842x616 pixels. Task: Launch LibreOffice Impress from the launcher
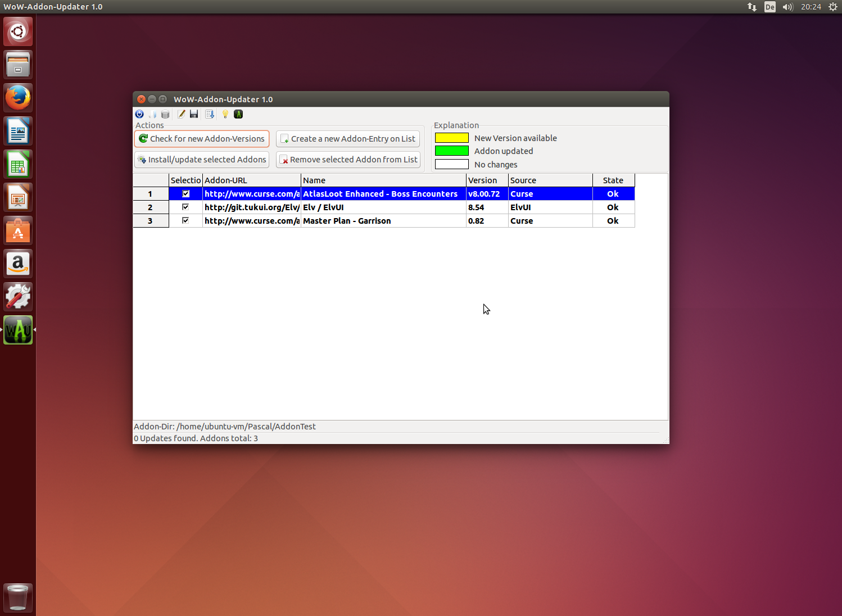click(x=18, y=197)
